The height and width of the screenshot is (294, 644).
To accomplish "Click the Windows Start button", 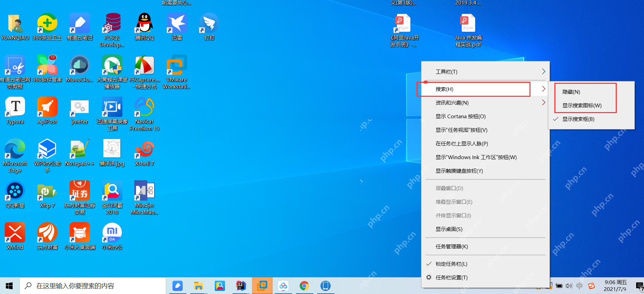I will [10, 286].
